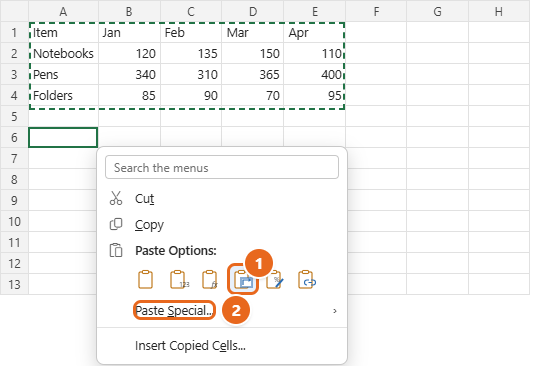
Task: Click the Paste icon in Paste Options
Action: coord(145,280)
